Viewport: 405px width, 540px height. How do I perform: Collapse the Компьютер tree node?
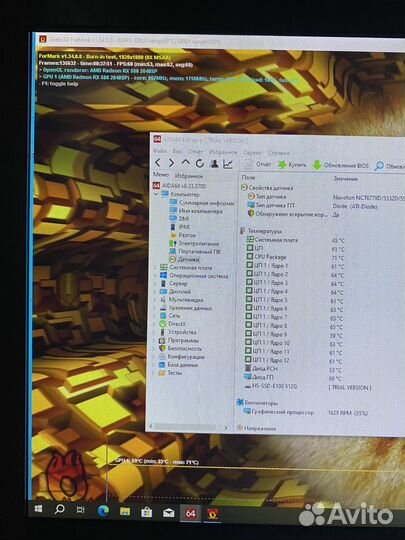[156, 194]
